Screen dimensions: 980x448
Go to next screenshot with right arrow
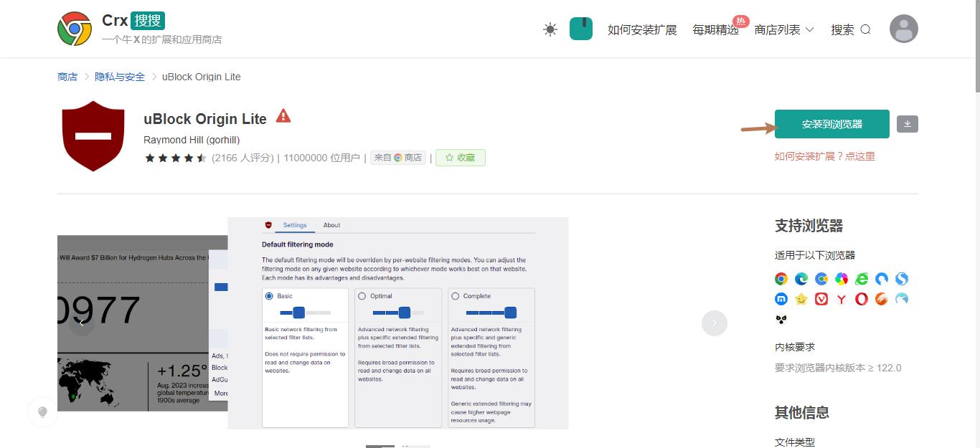[x=715, y=323]
